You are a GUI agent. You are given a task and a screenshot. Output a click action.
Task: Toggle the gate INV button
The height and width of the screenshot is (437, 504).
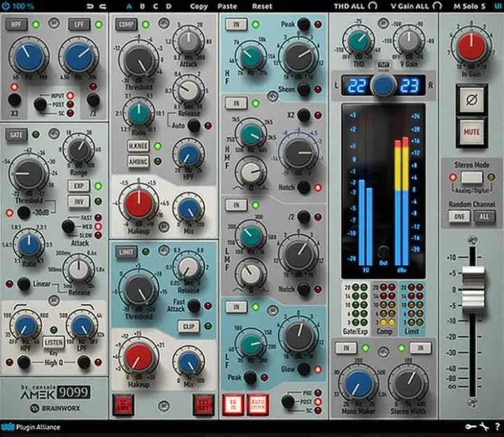click(x=79, y=201)
